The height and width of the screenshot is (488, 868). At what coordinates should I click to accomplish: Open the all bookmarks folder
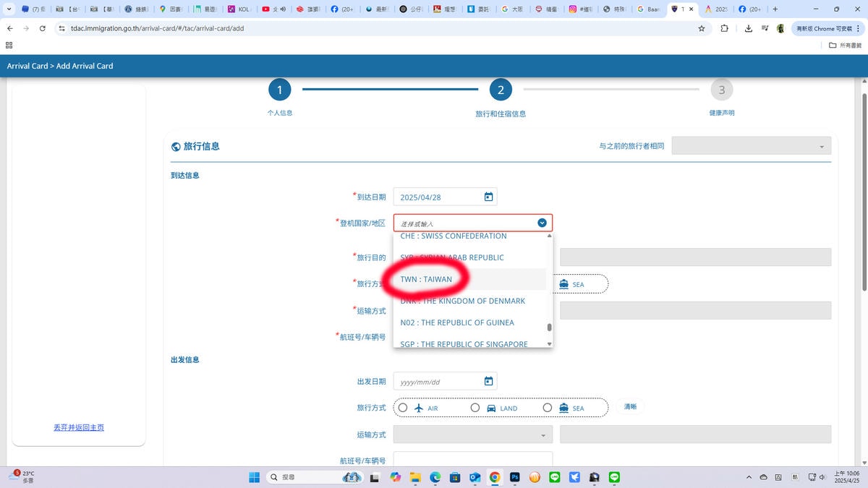coord(843,45)
